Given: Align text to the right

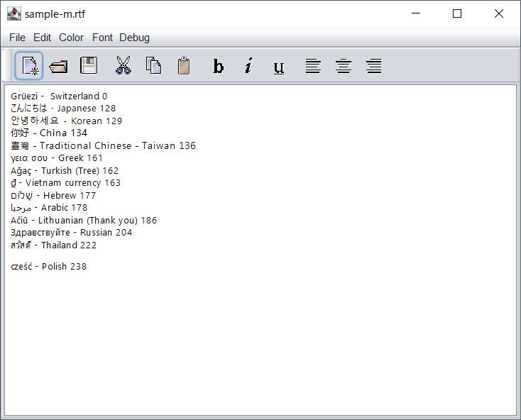Looking at the screenshot, I should click(x=373, y=66).
